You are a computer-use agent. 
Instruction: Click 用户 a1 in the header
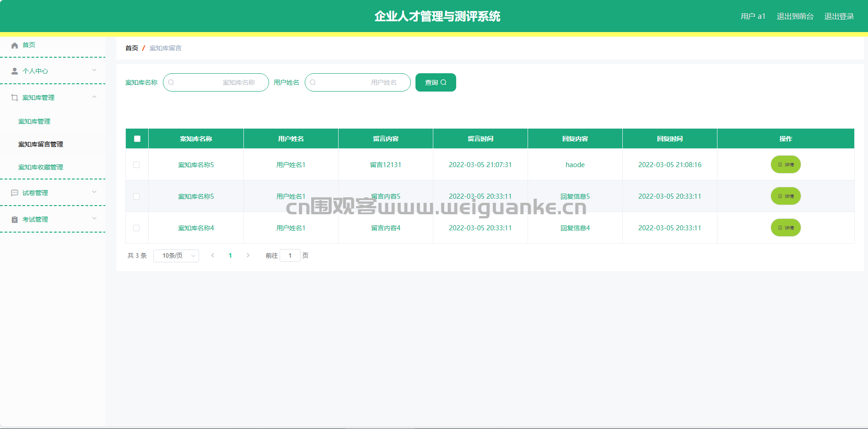[753, 16]
